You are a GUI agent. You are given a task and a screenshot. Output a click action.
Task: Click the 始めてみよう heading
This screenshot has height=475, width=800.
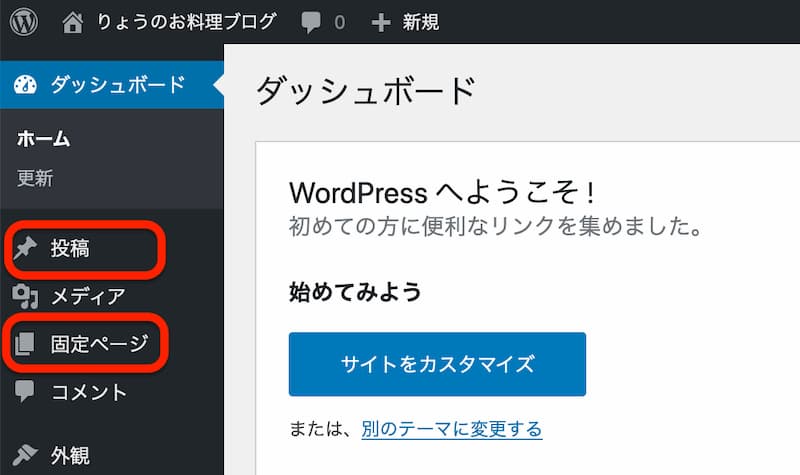(355, 292)
